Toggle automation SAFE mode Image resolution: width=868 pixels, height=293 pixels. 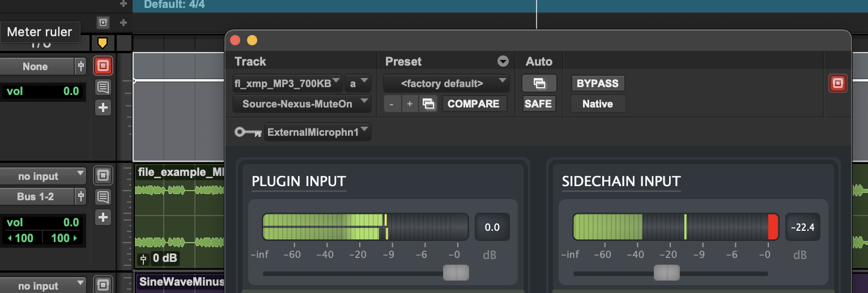[x=538, y=104]
